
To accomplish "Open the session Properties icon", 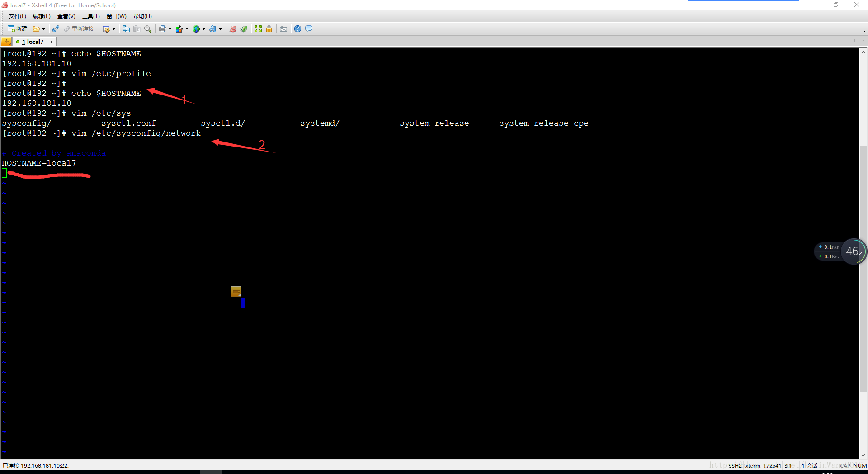I will (106, 29).
